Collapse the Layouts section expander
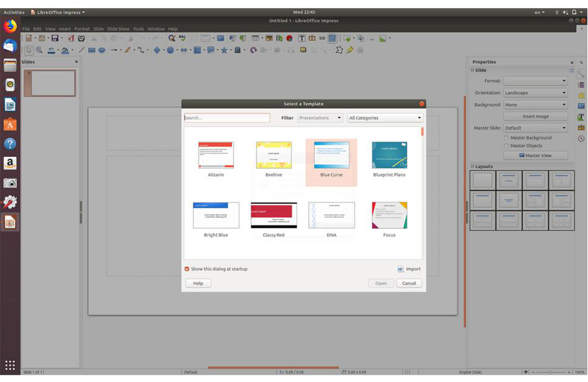The width and height of the screenshot is (588, 382). point(473,166)
